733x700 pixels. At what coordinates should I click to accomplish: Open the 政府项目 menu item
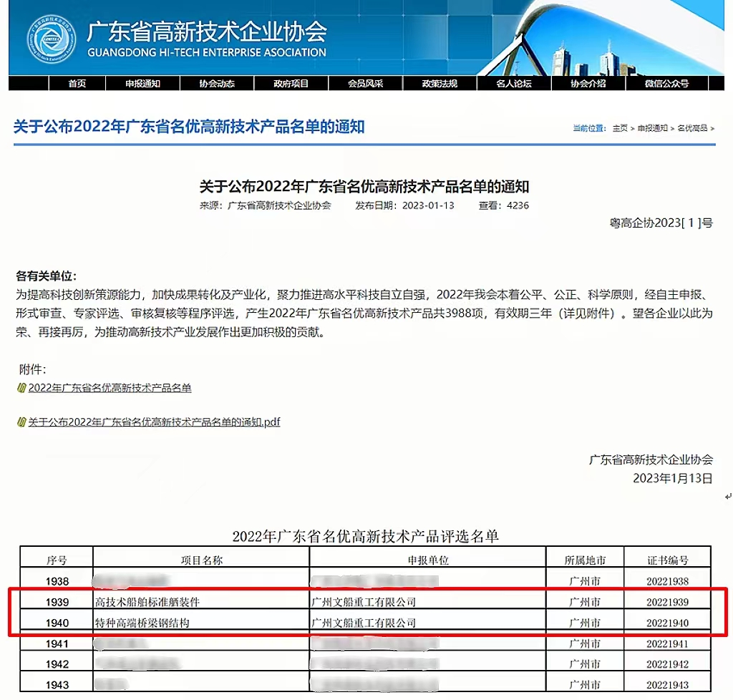(x=291, y=84)
